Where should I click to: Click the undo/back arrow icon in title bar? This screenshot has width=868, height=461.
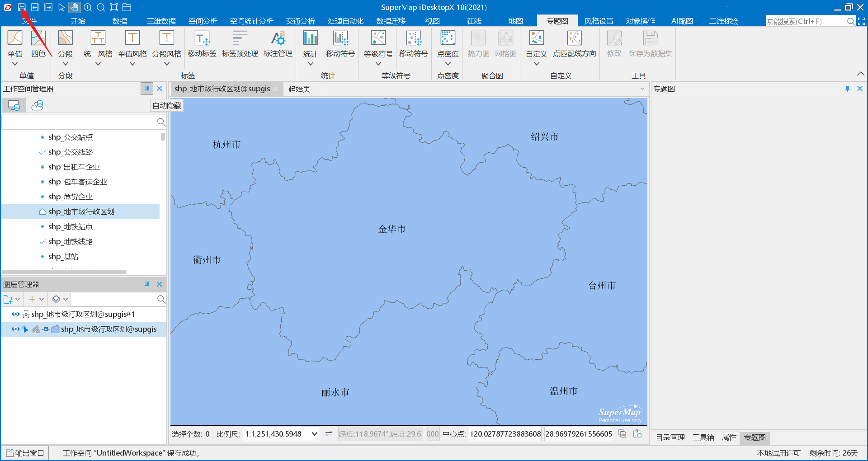[35, 7]
